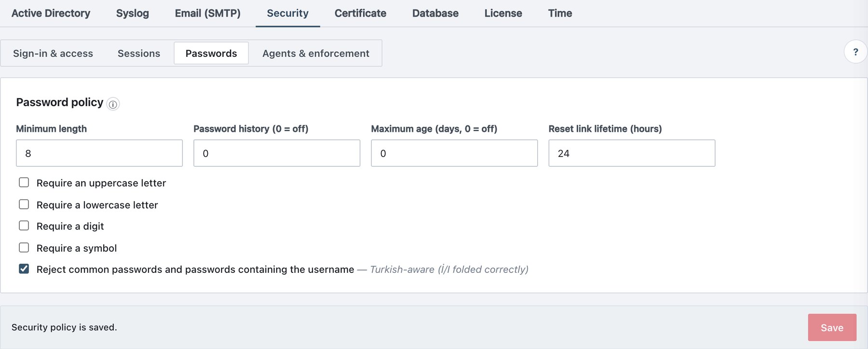Viewport: 868px width, 349px height.
Task: Enable Require a lowercase letter
Action: pos(24,204)
